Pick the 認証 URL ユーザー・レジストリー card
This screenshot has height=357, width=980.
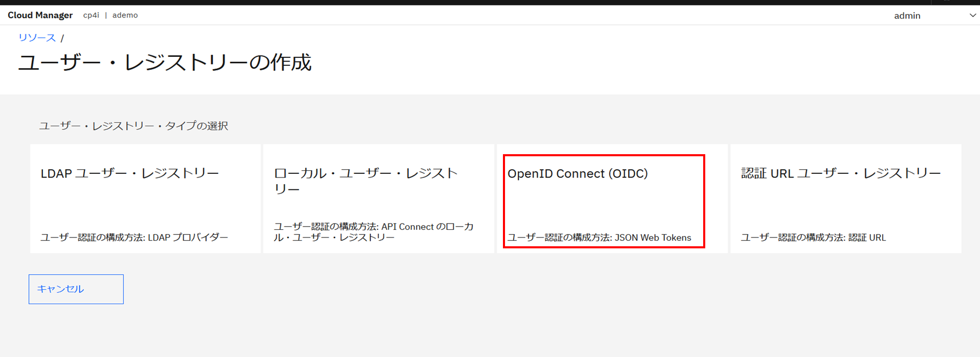point(846,199)
